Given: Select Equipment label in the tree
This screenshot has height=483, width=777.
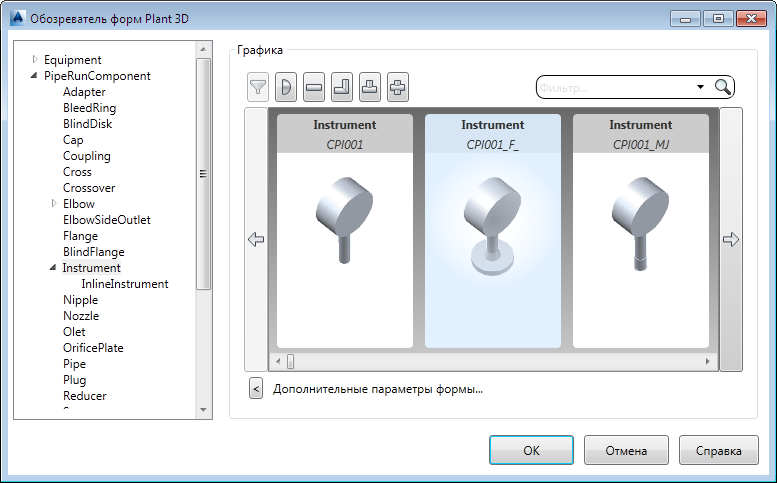Looking at the screenshot, I should (x=73, y=59).
